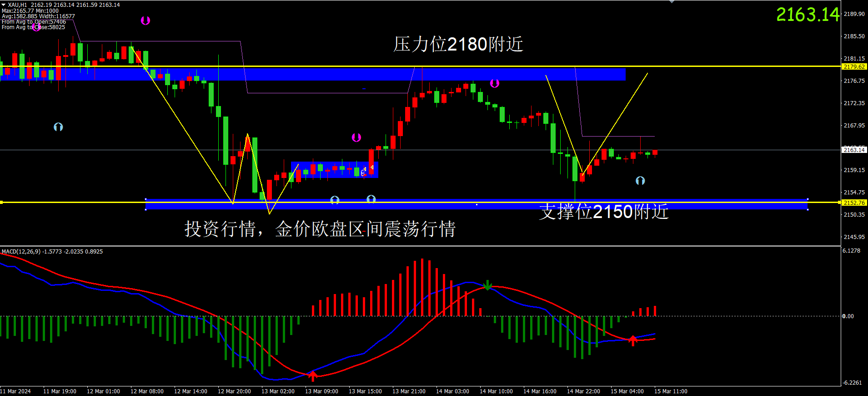Image resolution: width=868 pixels, height=396 pixels.
Task: Click the light-blue up arrow near 15 Mar 04:00
Action: (x=640, y=181)
